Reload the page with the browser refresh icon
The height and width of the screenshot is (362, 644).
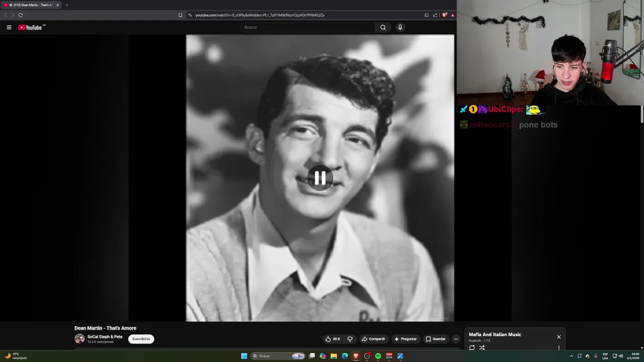pos(21,15)
